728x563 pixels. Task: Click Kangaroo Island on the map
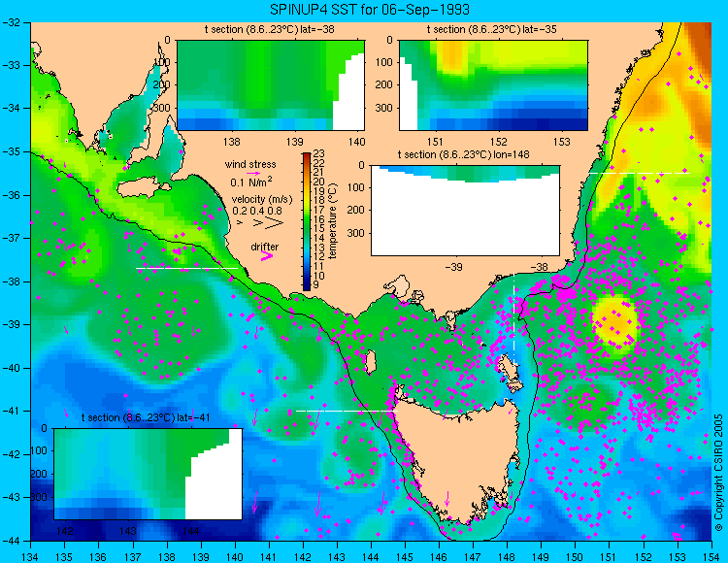[143, 189]
